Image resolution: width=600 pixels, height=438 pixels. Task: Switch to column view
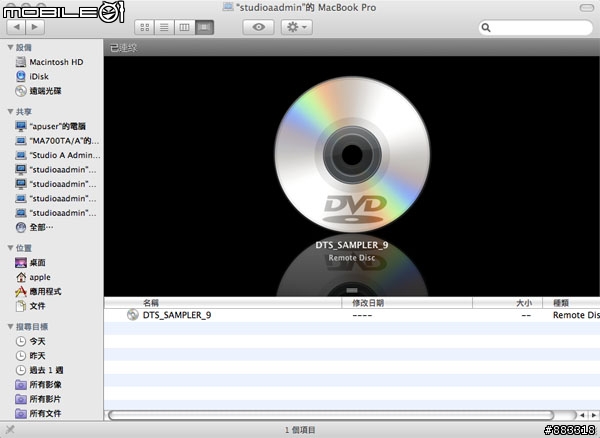[184, 27]
